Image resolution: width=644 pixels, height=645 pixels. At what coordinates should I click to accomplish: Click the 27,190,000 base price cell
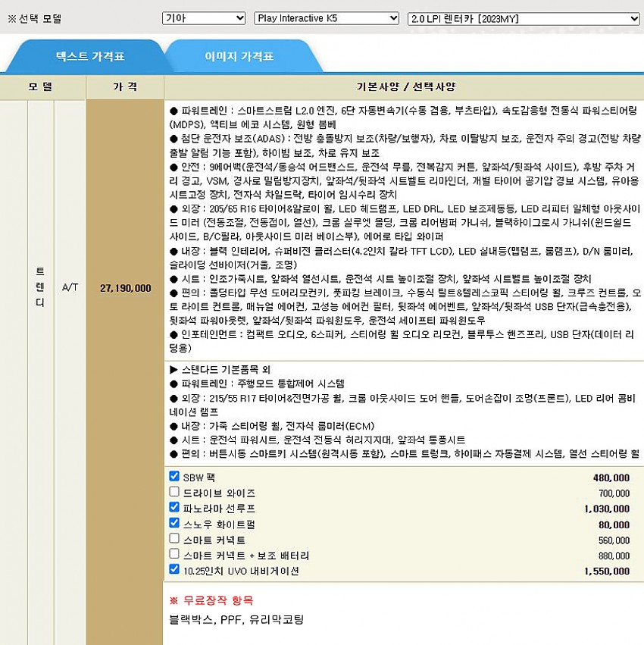(124, 289)
